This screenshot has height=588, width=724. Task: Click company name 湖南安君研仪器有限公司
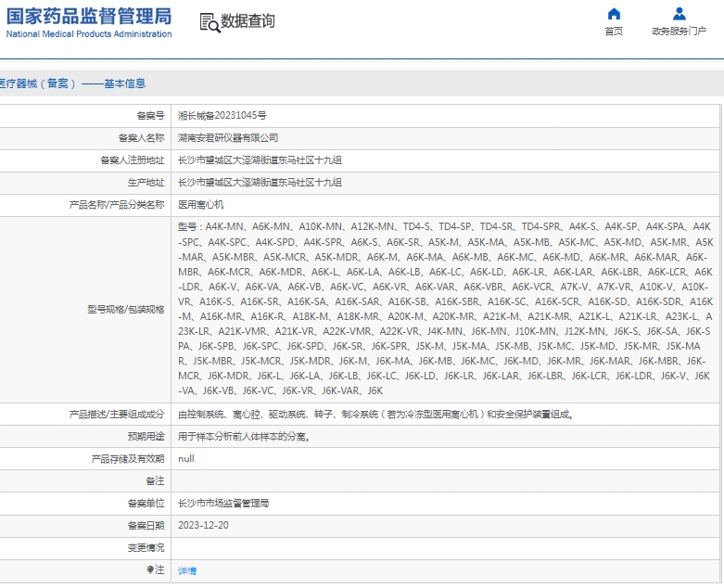(x=228, y=137)
